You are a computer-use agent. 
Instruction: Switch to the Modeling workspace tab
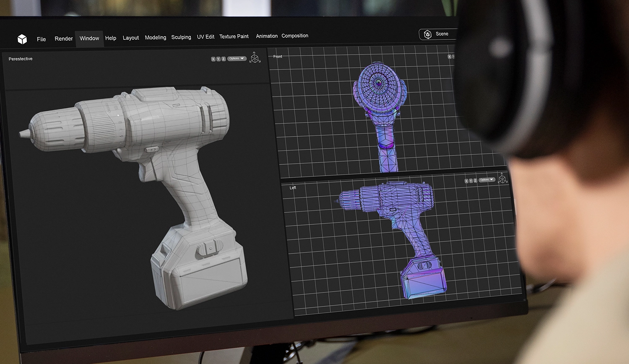point(155,37)
